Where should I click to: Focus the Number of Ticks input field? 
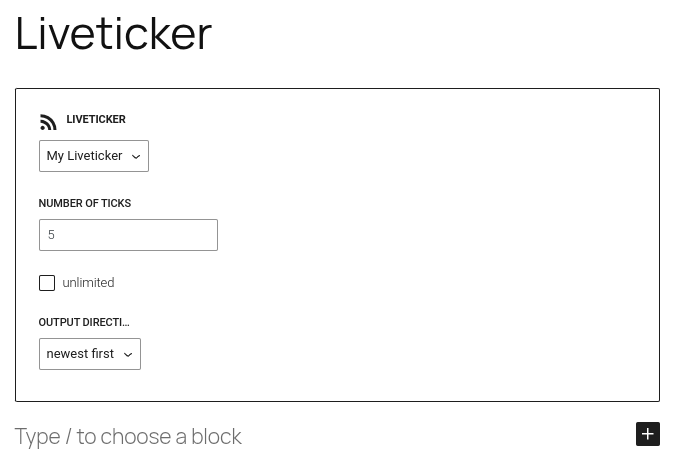[128, 235]
